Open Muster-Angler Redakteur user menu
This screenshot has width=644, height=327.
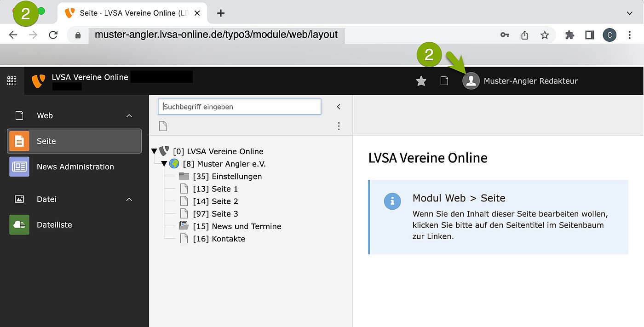530,81
